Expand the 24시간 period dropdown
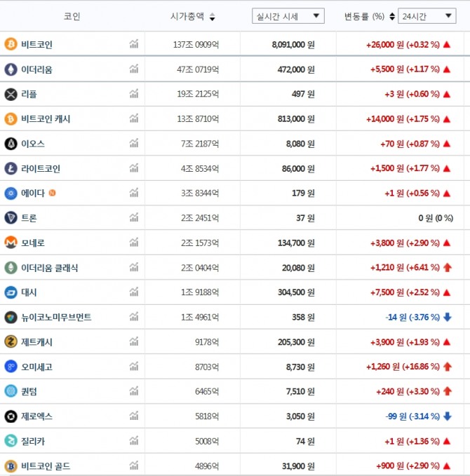The width and height of the screenshot is (470, 476). click(x=427, y=16)
